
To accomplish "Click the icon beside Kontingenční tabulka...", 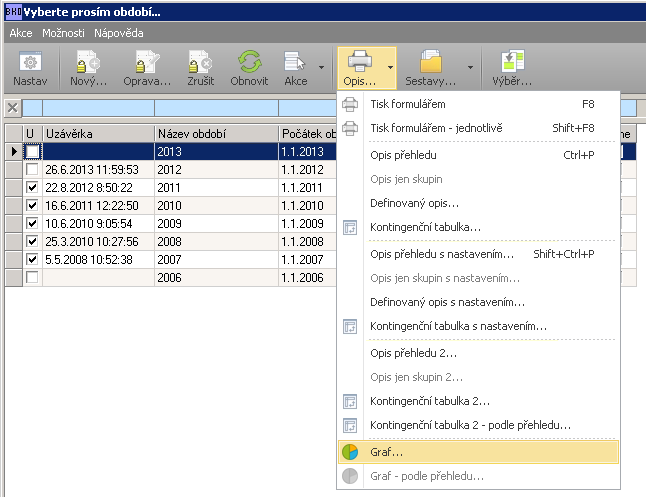I will pos(350,227).
